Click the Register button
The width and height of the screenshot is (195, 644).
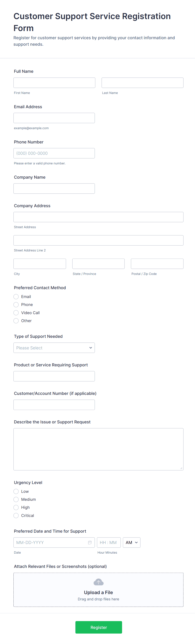tap(99, 627)
